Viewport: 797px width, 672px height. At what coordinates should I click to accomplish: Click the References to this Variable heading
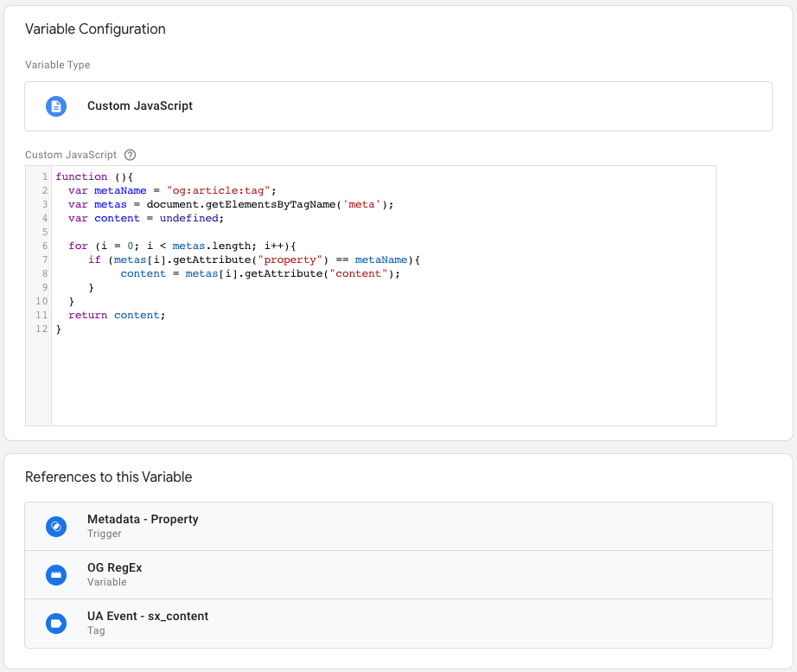coord(108,477)
